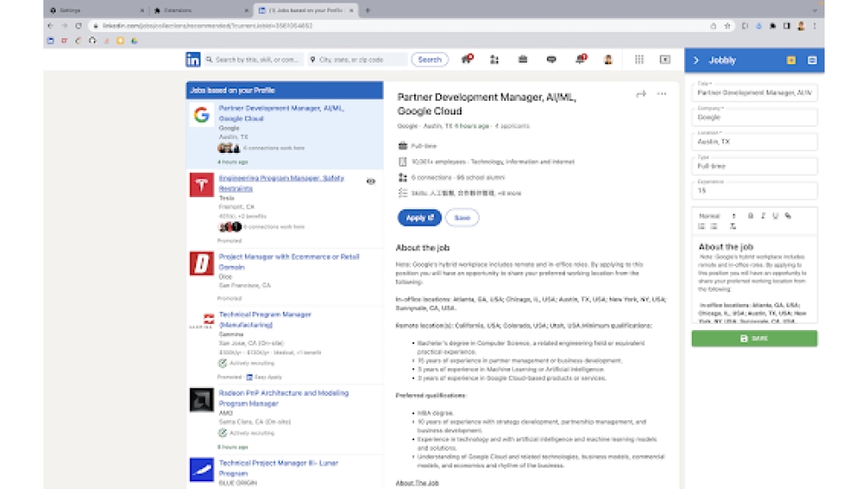
Task: Open Chrome profile avatar
Action: click(801, 25)
